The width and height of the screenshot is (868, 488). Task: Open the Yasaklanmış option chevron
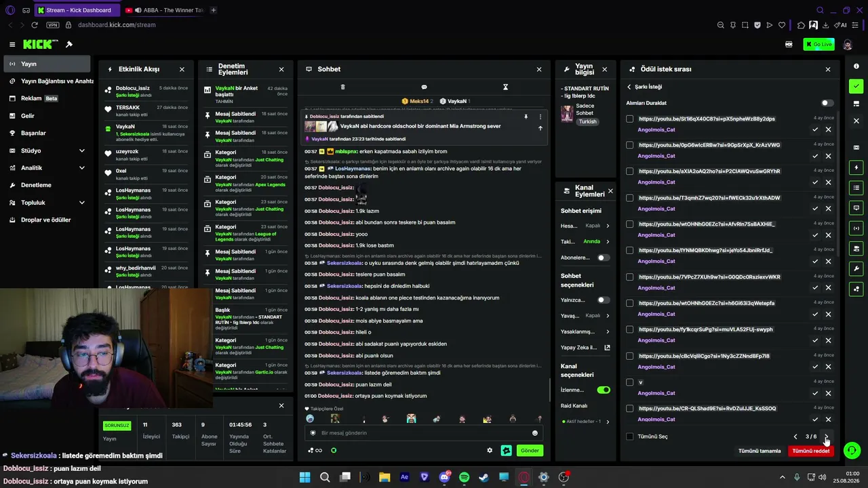tap(608, 331)
